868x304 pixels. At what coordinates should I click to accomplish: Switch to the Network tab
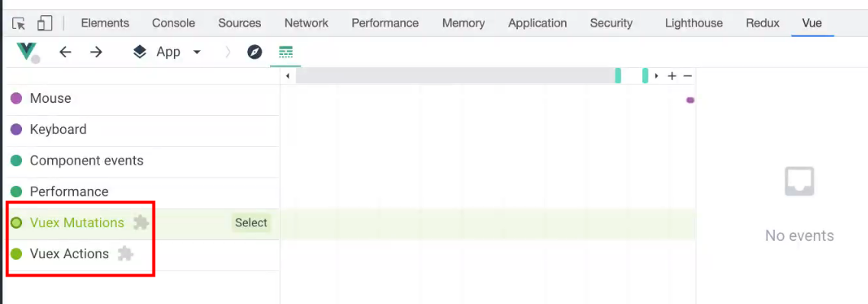[306, 23]
